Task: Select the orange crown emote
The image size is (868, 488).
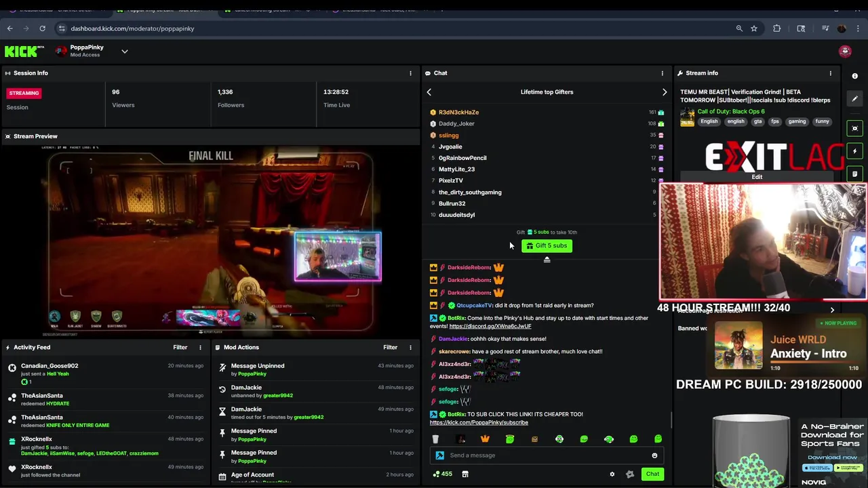Action: pyautogui.click(x=485, y=439)
